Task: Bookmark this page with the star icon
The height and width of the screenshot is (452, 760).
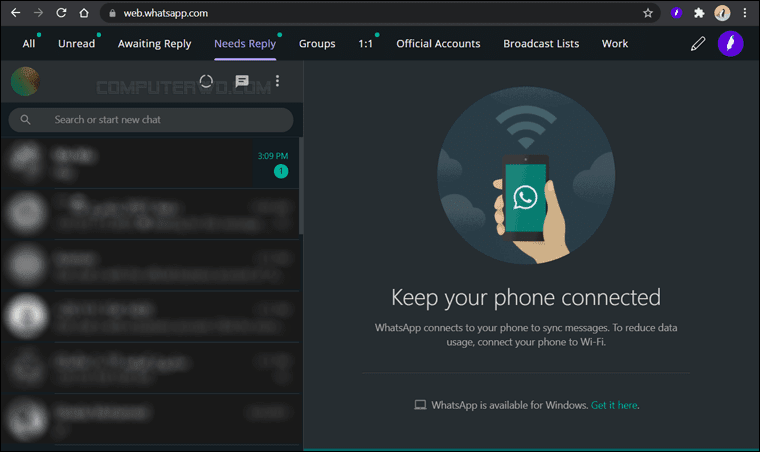Action: (648, 13)
